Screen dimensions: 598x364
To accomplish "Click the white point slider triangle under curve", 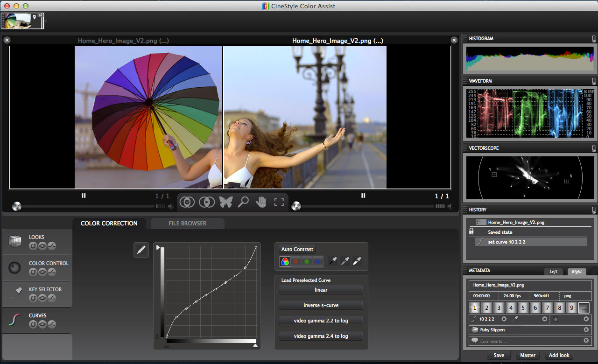I will [255, 345].
